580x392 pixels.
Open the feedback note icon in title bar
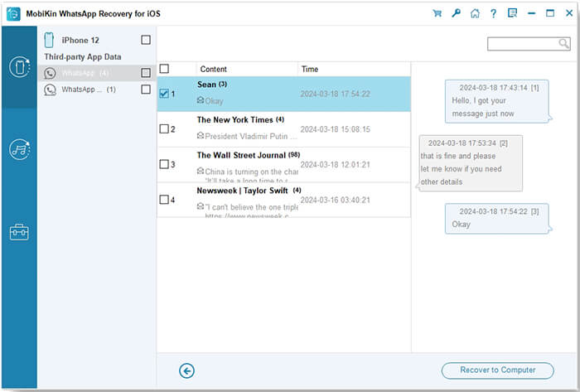(513, 13)
